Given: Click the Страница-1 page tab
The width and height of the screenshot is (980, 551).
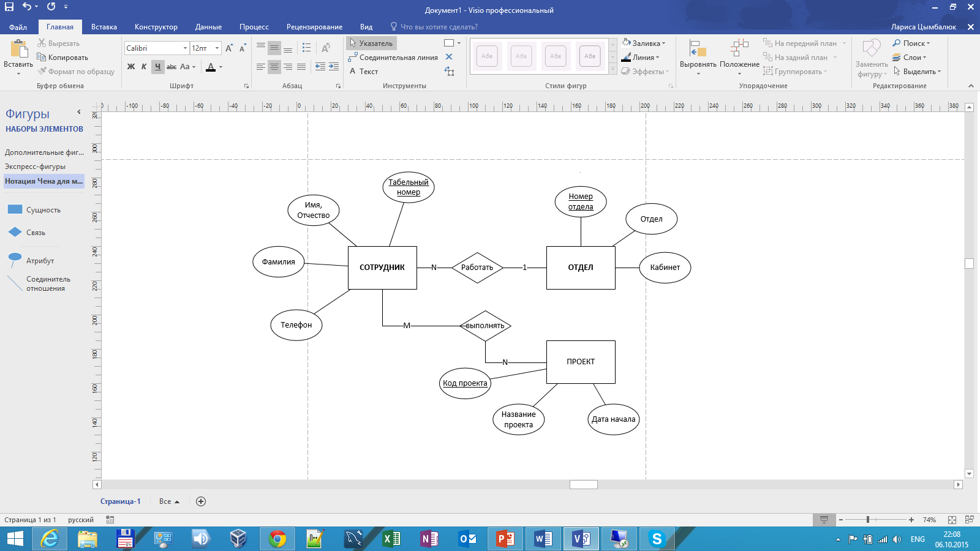Looking at the screenshot, I should [x=121, y=501].
